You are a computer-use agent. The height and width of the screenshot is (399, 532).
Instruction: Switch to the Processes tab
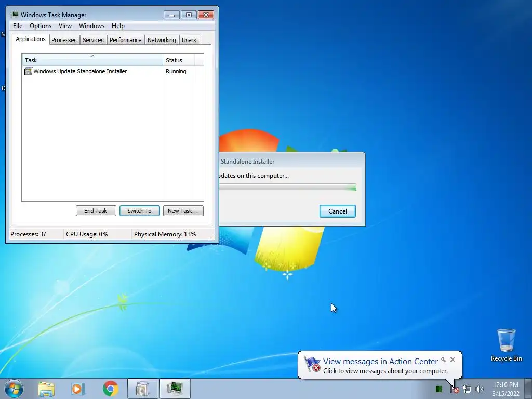click(x=64, y=40)
